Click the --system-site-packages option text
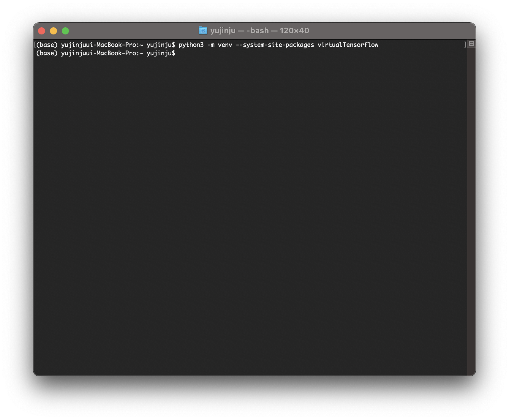509x420 pixels. coord(275,45)
